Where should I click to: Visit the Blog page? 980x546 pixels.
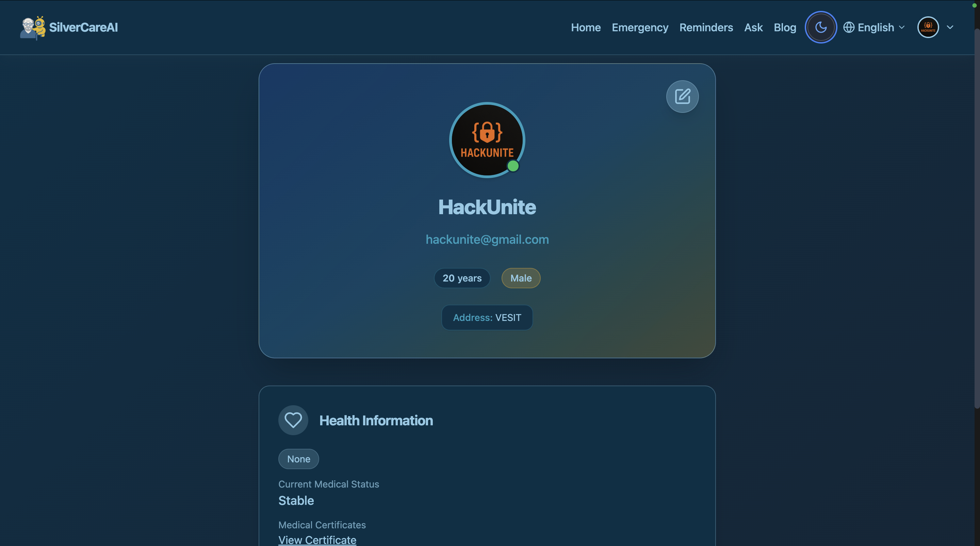[785, 28]
